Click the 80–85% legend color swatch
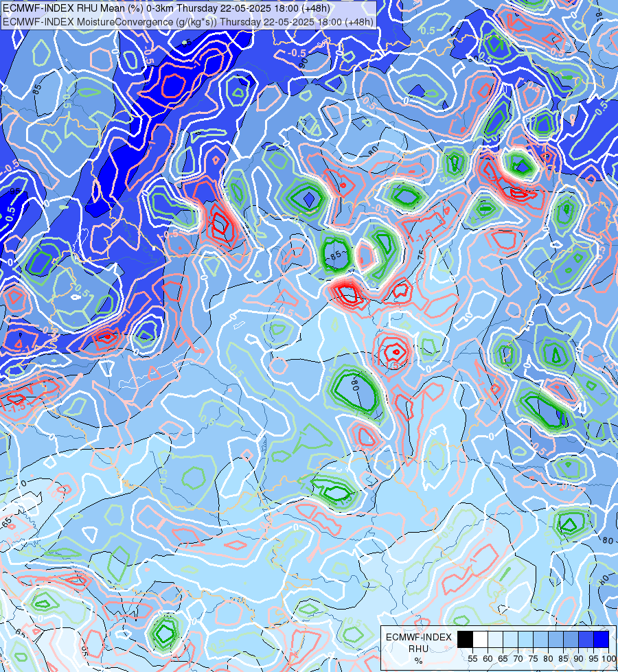 pyautogui.click(x=556, y=639)
